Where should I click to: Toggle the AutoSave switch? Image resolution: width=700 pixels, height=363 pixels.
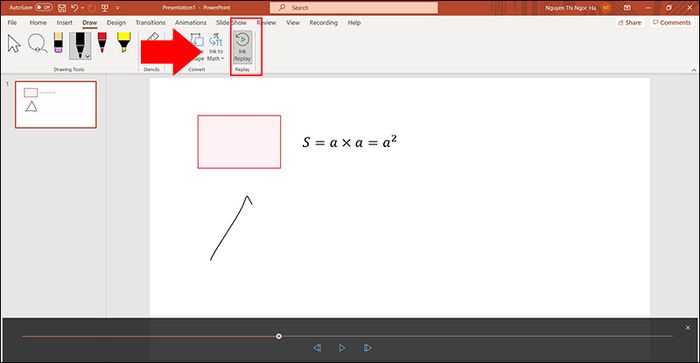(43, 8)
